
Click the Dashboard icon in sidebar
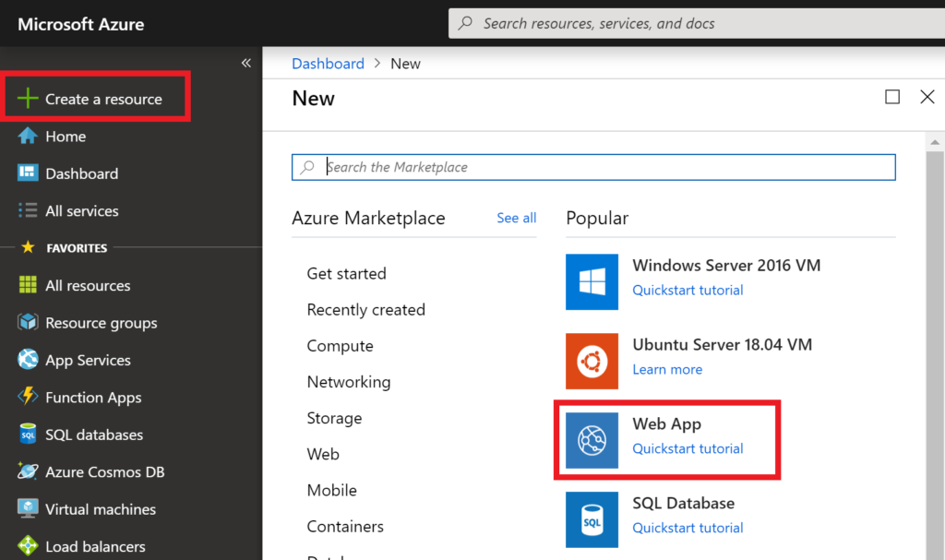click(28, 173)
